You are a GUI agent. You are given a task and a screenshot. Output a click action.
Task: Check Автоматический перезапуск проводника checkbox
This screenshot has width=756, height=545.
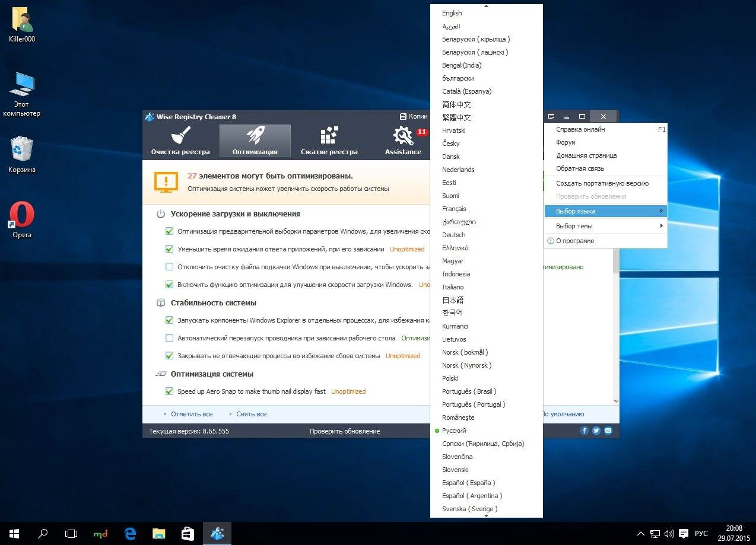(x=170, y=338)
